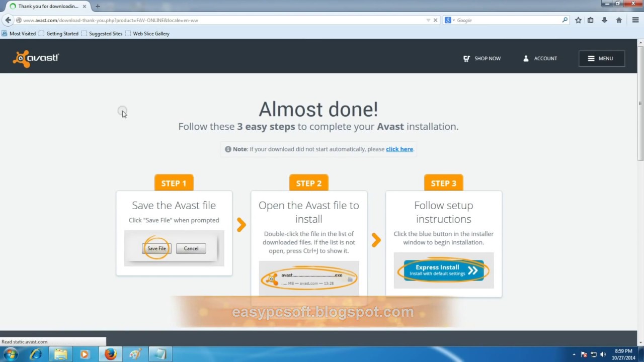Viewport: 644px width, 362px height.
Task: Click the Show Desktop strip on taskbar
Action: click(x=640, y=354)
